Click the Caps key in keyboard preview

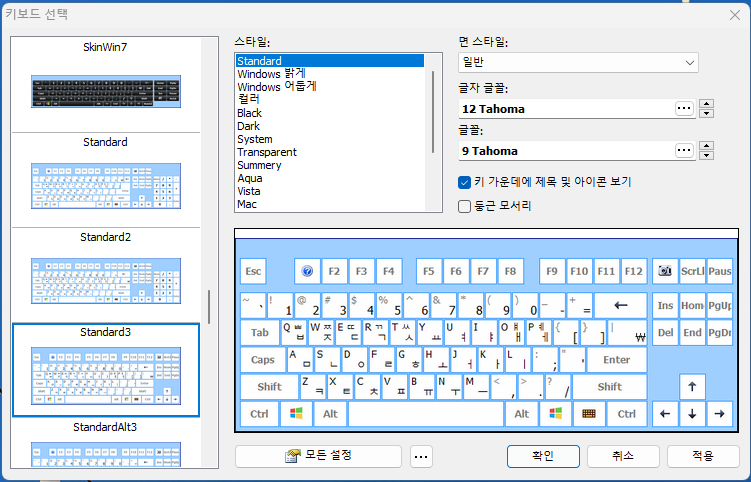pos(262,360)
